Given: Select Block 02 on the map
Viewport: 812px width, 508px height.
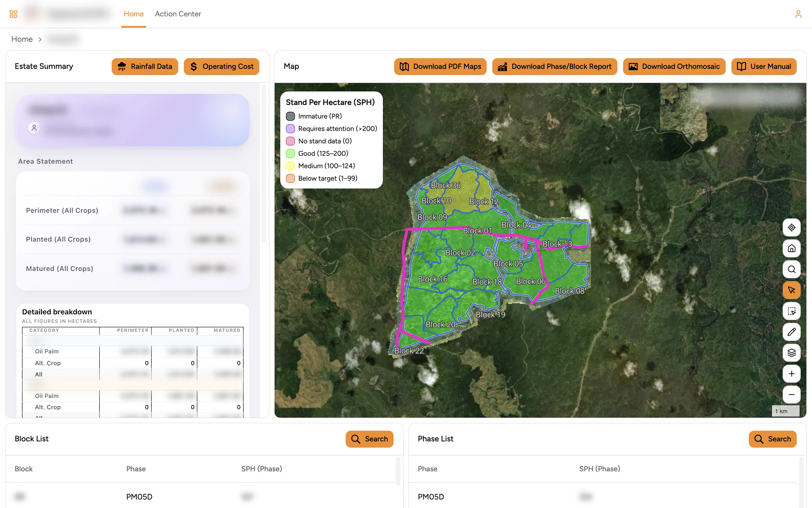Looking at the screenshot, I should pos(460,253).
